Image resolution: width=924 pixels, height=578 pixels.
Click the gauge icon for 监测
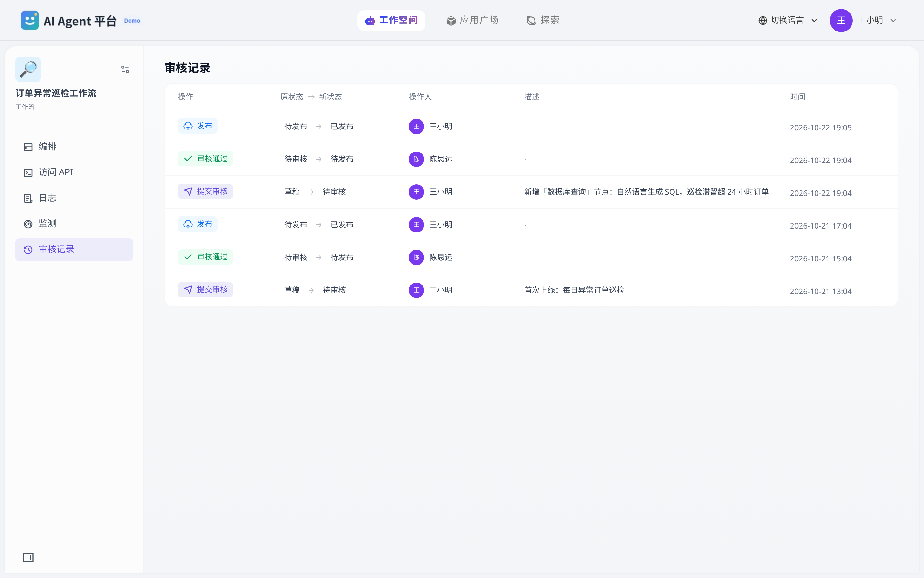pos(28,223)
